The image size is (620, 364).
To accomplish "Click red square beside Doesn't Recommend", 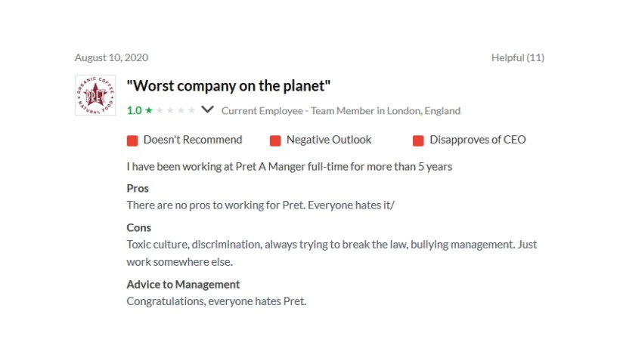I will coord(132,140).
